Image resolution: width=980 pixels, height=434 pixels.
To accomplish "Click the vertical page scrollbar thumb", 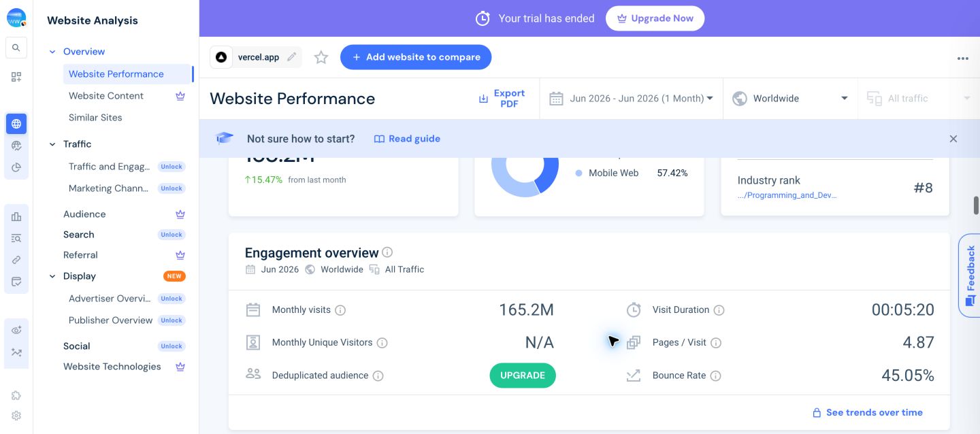I will (976, 206).
